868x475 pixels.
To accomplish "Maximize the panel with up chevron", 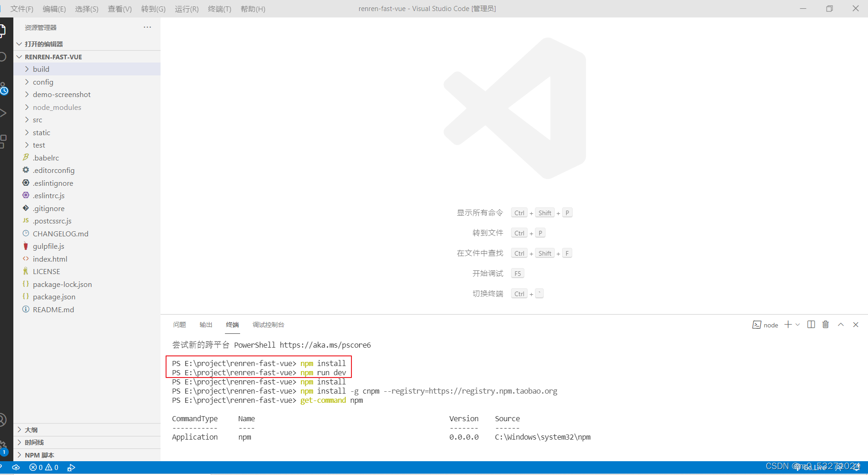I will [841, 325].
